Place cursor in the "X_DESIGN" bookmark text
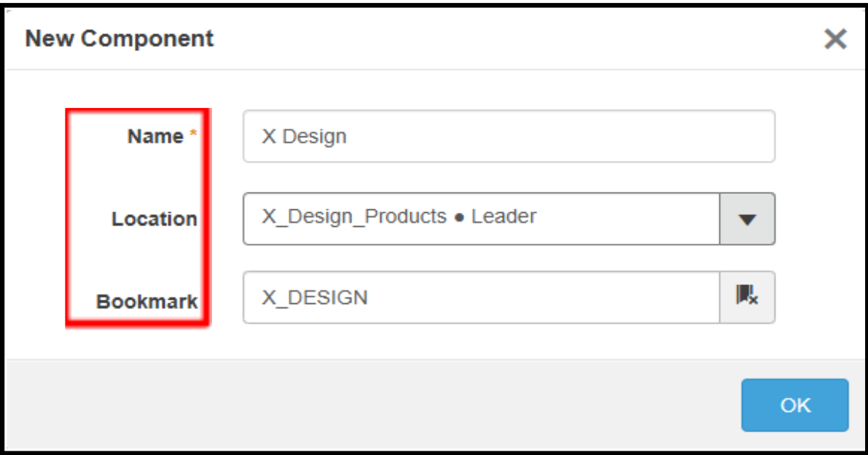868x455 pixels. click(314, 297)
